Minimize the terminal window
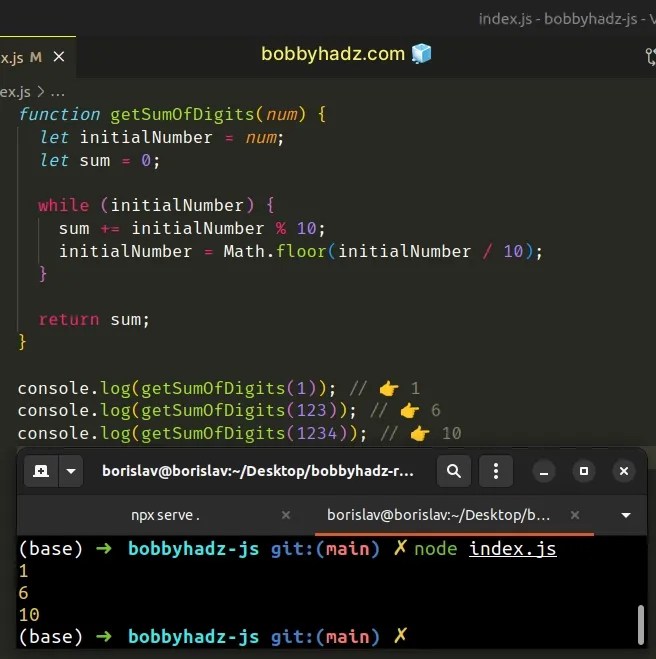This screenshot has height=659, width=656. coord(544,472)
